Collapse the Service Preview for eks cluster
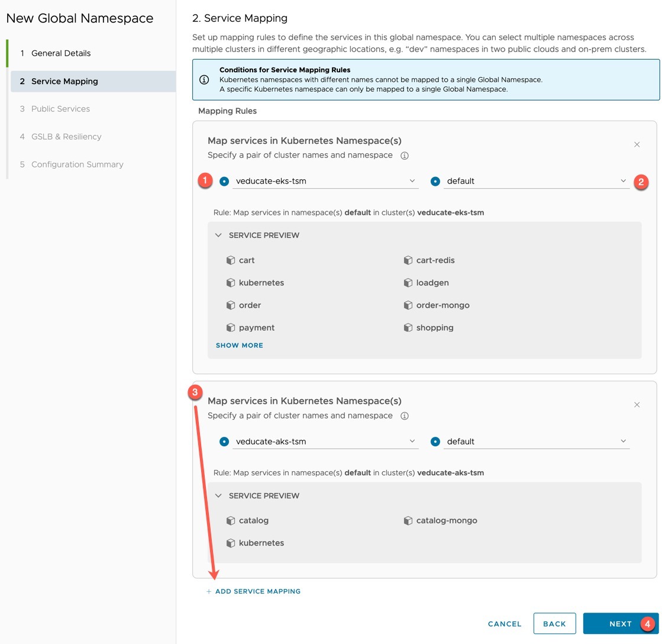 pos(218,235)
